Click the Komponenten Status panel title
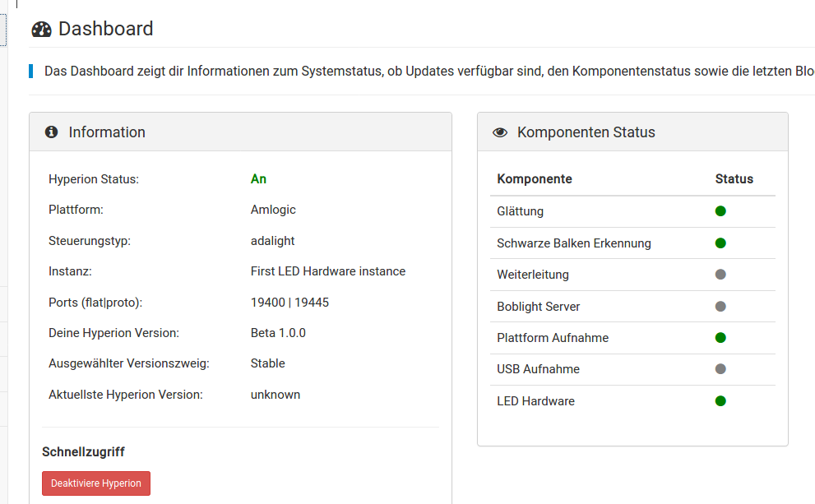 point(586,132)
